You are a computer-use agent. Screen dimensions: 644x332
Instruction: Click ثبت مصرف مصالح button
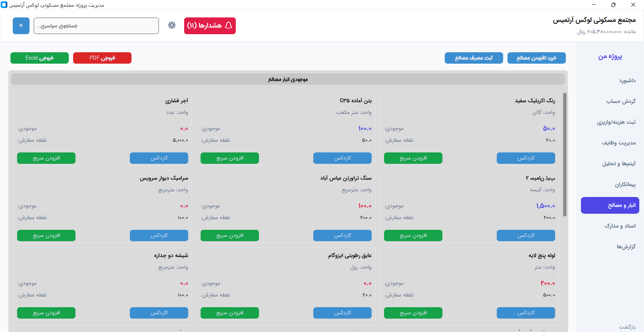point(474,58)
